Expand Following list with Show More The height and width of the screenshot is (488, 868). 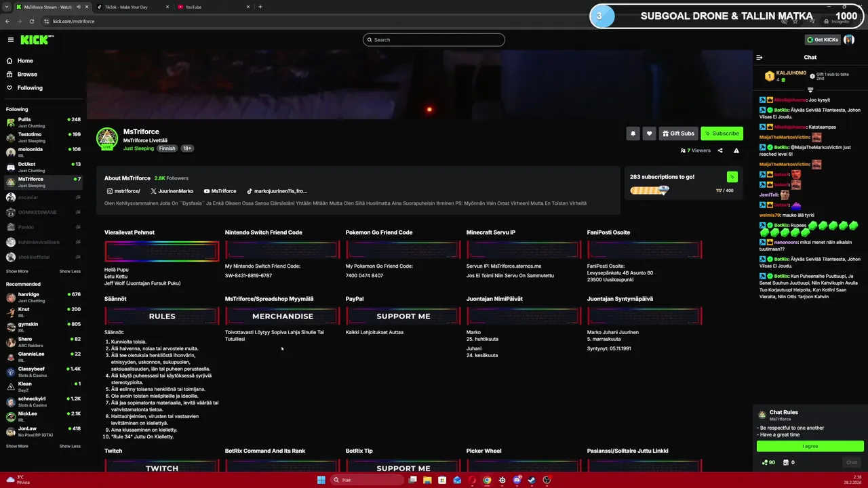[17, 271]
